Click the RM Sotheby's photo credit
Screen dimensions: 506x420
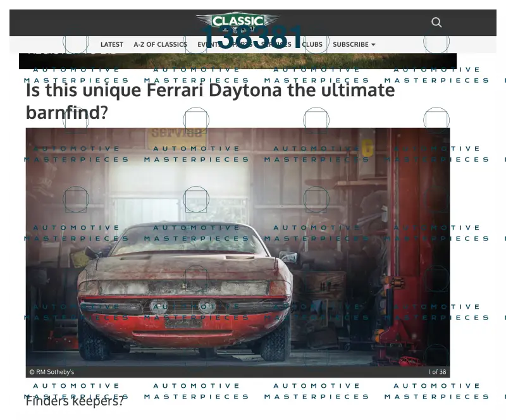tap(52, 372)
